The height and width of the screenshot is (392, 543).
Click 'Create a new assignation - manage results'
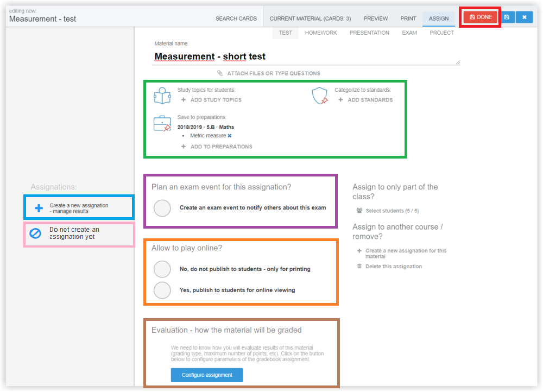79,208
